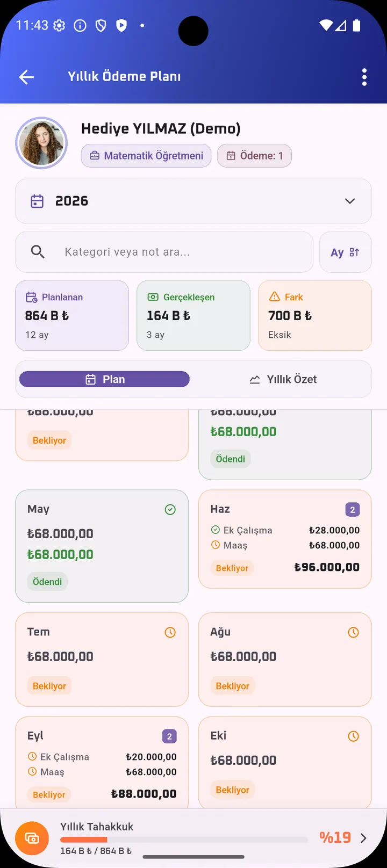The width and height of the screenshot is (387, 868).
Task: Open Yıllık Tahakkuk details chevron
Action: [x=363, y=838]
